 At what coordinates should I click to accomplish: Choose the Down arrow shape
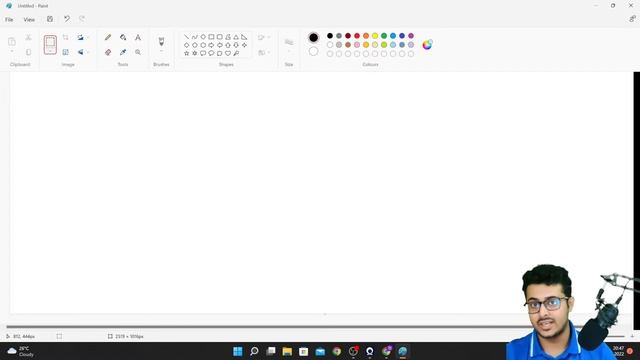click(236, 45)
